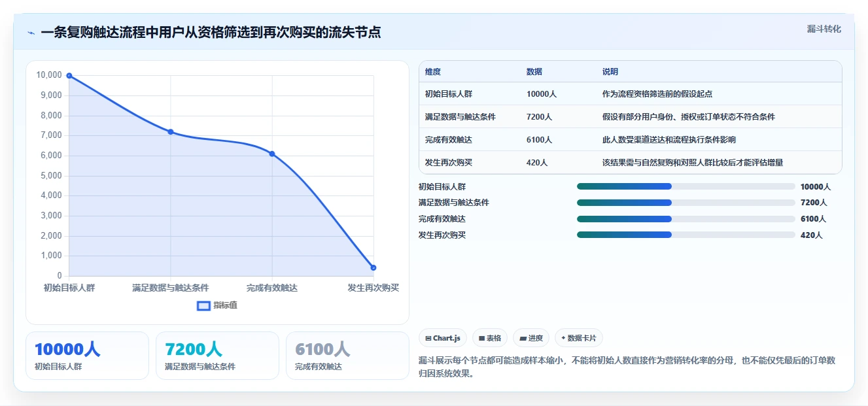Click the 满足数据与触达条件 progress bar
This screenshot has height=406, width=868.
click(x=686, y=203)
